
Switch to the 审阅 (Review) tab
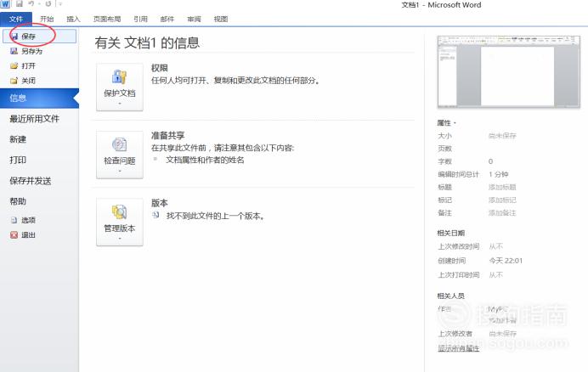(x=194, y=20)
